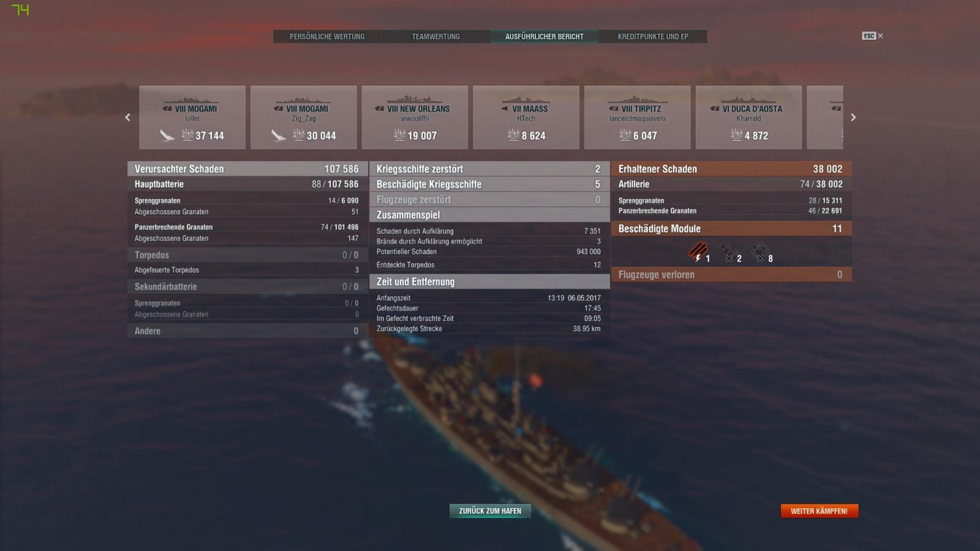The width and height of the screenshot is (980, 551).
Task: Click Zurück zum Hafen button
Action: [x=490, y=511]
